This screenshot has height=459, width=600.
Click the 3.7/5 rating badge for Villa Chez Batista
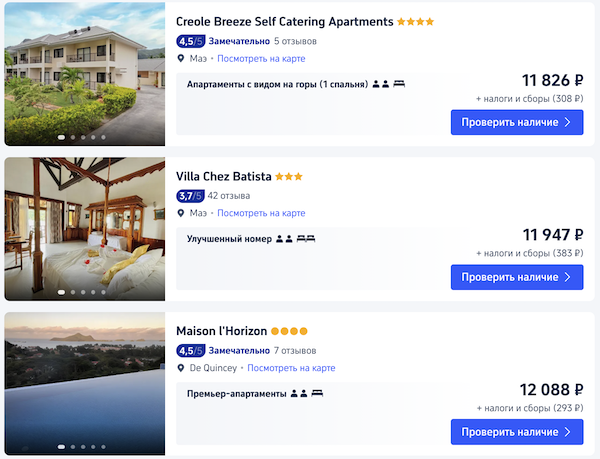pyautogui.click(x=190, y=196)
